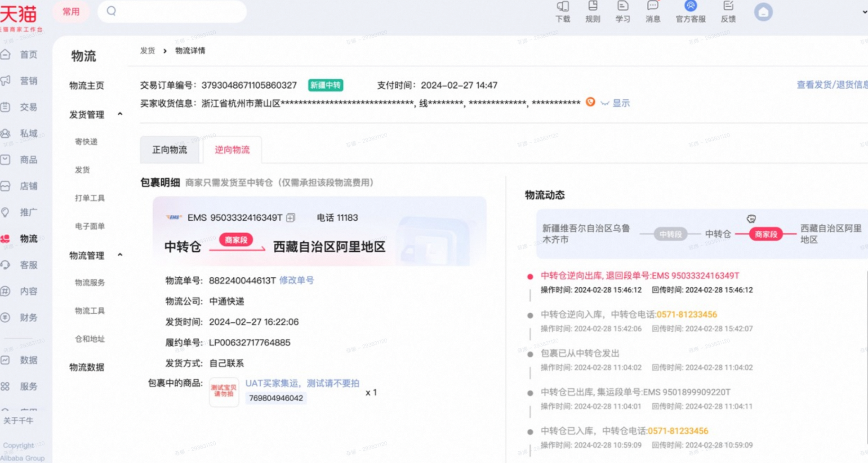The image size is (868, 463).
Task: Click 商家段 badge in route diagram
Action: pyautogui.click(x=766, y=234)
